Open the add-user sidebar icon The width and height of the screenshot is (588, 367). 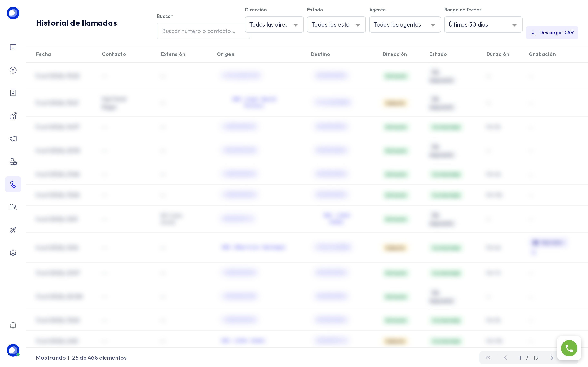click(13, 161)
